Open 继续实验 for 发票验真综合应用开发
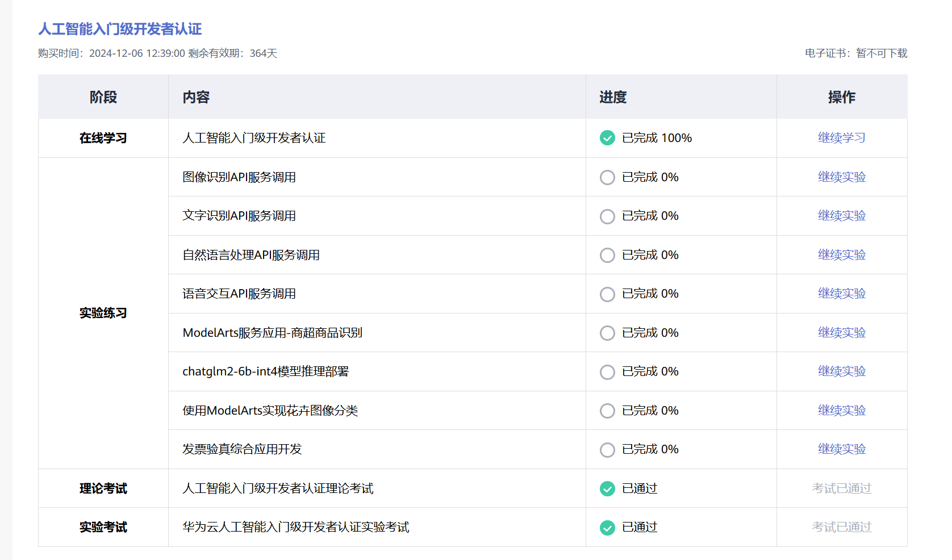Viewport: 952px width, 560px height. coord(842,449)
